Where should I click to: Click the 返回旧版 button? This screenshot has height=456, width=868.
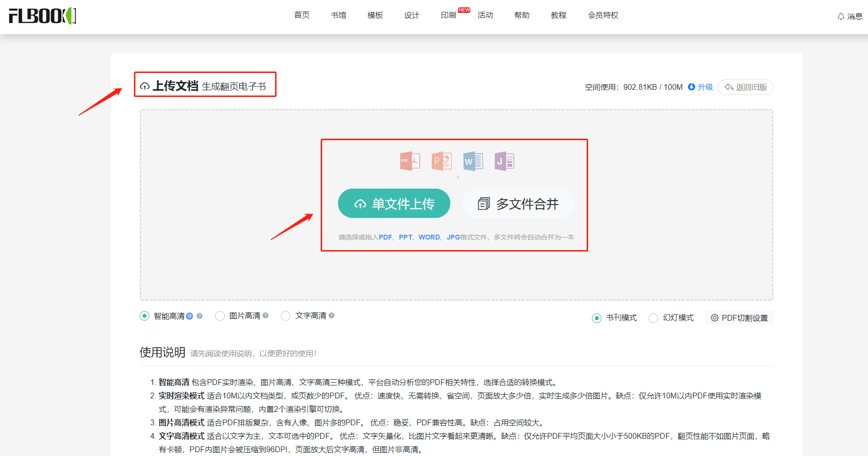coord(746,87)
